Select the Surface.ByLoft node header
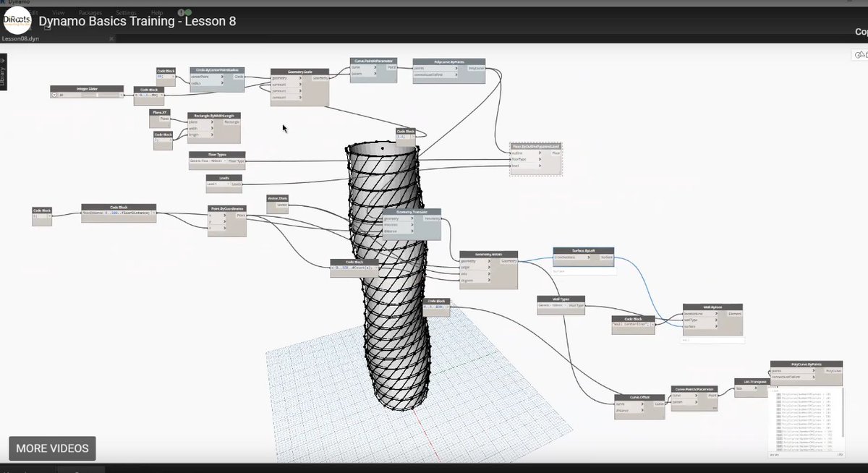Viewport: 868px width, 473px height. coord(583,250)
